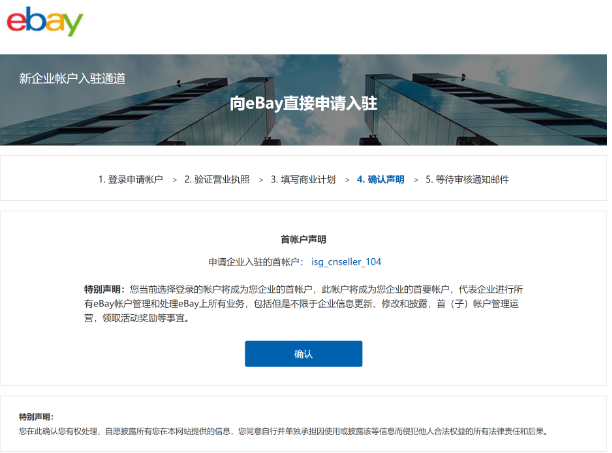The width and height of the screenshot is (612, 453).
Task: Open the isg_cnseller_104 account link
Action: (x=346, y=261)
